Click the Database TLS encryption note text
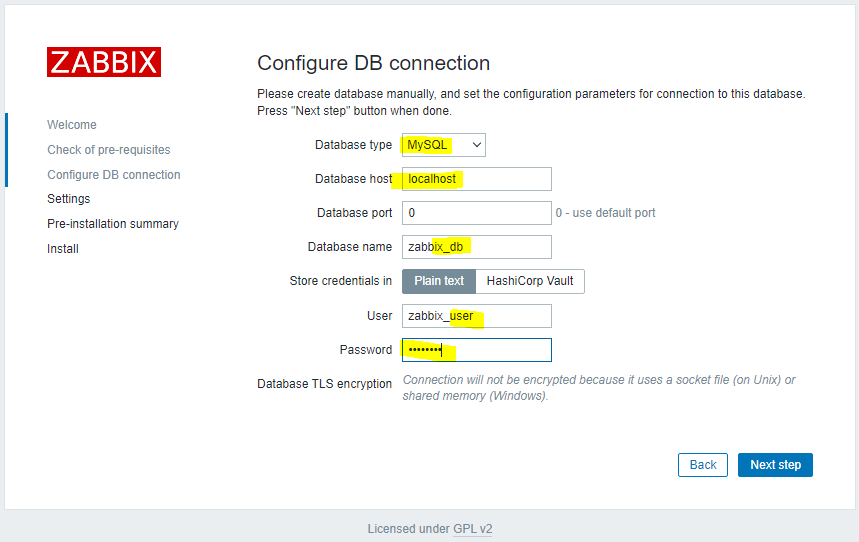The height and width of the screenshot is (542, 859). coord(599,388)
